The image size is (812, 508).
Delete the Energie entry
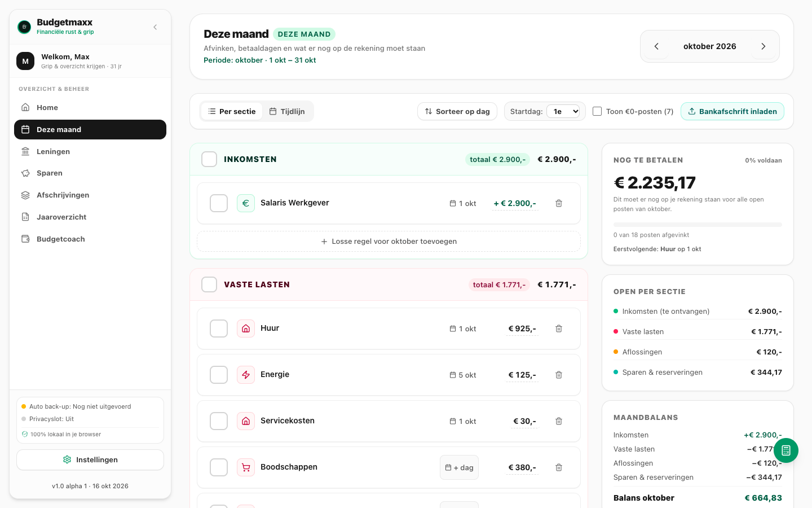[559, 375]
